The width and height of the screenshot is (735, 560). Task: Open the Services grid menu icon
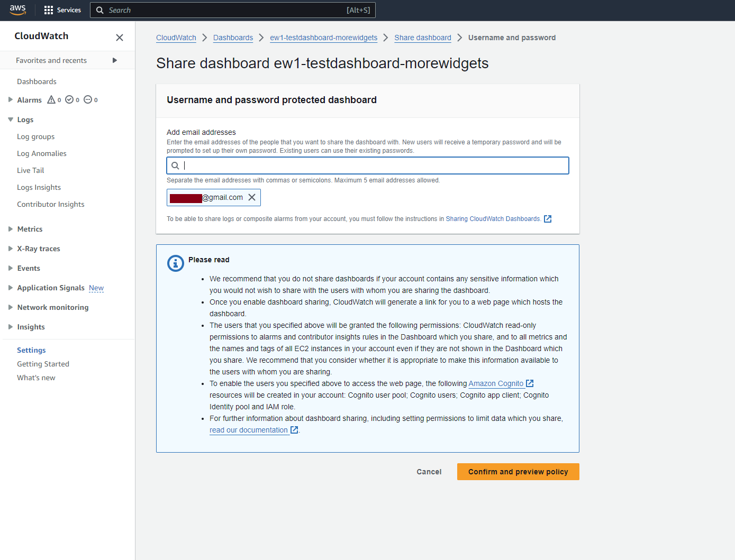49,10
